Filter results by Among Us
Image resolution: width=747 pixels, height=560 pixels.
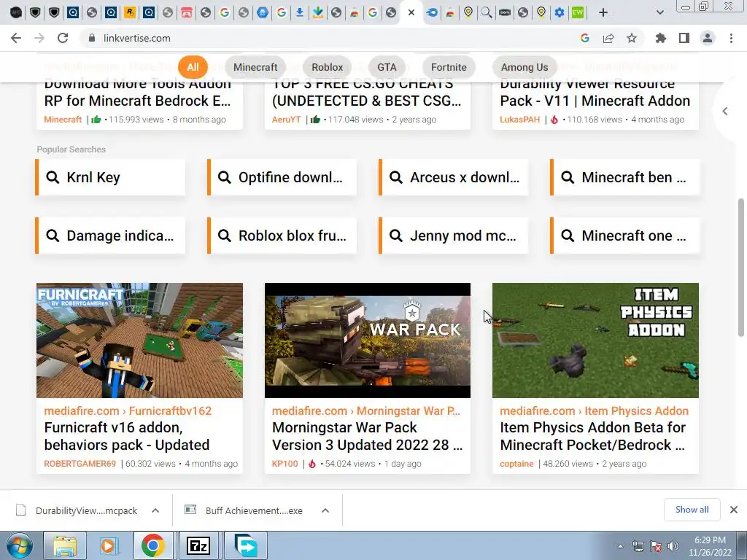[525, 67]
